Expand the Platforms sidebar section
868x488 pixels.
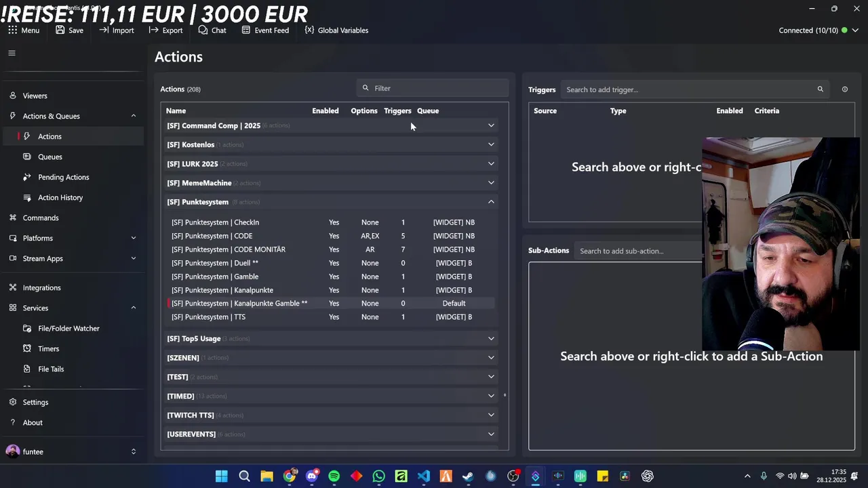click(x=133, y=238)
